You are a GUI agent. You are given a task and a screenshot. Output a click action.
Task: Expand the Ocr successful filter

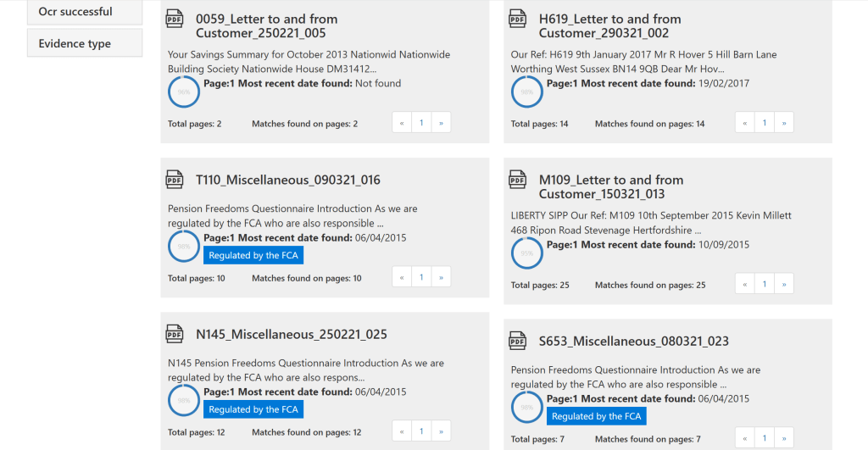coord(85,12)
